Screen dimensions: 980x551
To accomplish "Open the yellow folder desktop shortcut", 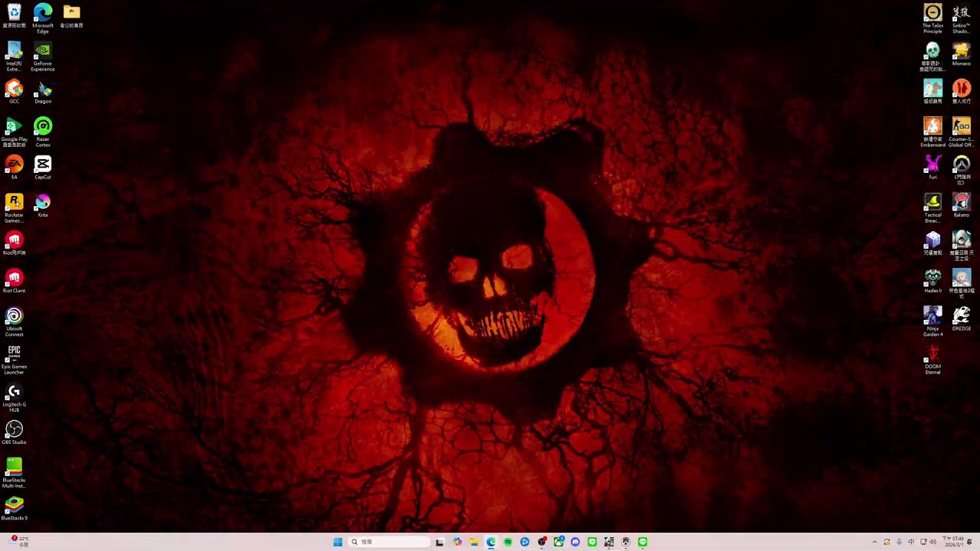I will click(x=71, y=16).
